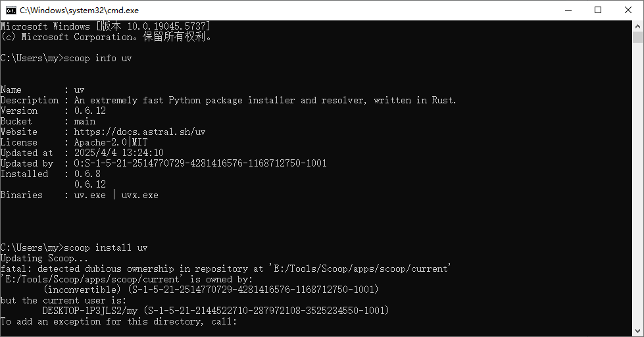Click the cmd.exe icon in title bar

pyautogui.click(x=11, y=10)
